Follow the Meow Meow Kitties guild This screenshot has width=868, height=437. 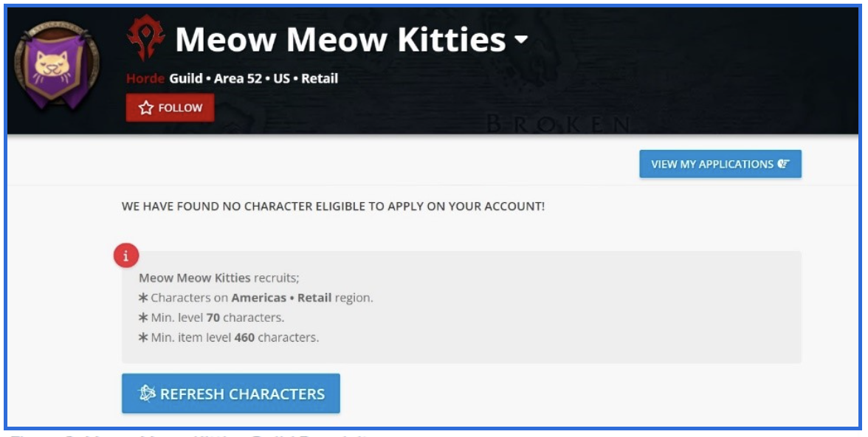click(170, 106)
